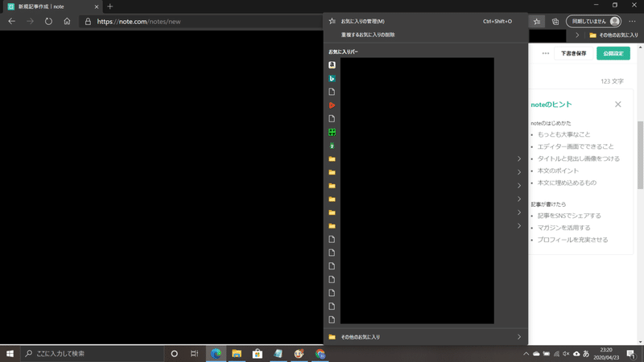Open the Windows Start menu
Screen dimensions: 644x362
coord(10,353)
